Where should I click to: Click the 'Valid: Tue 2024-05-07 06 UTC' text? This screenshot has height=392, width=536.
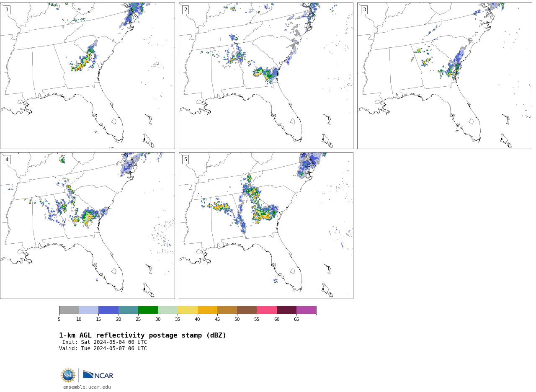(x=103, y=348)
